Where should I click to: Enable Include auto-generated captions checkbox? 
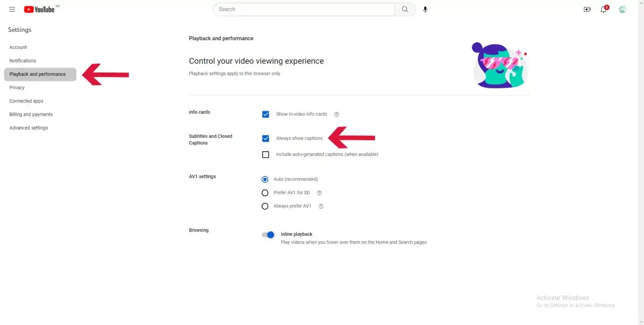265,154
